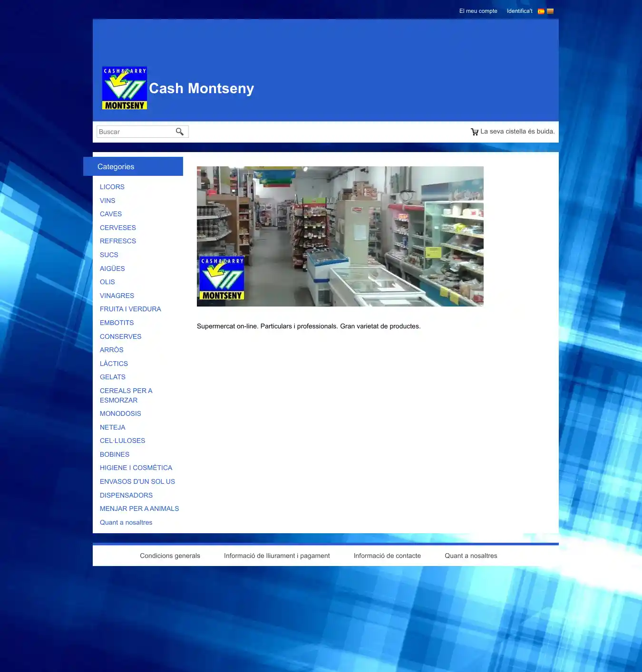This screenshot has width=642, height=672.
Task: Focus the Buscar search field
Action: click(135, 132)
